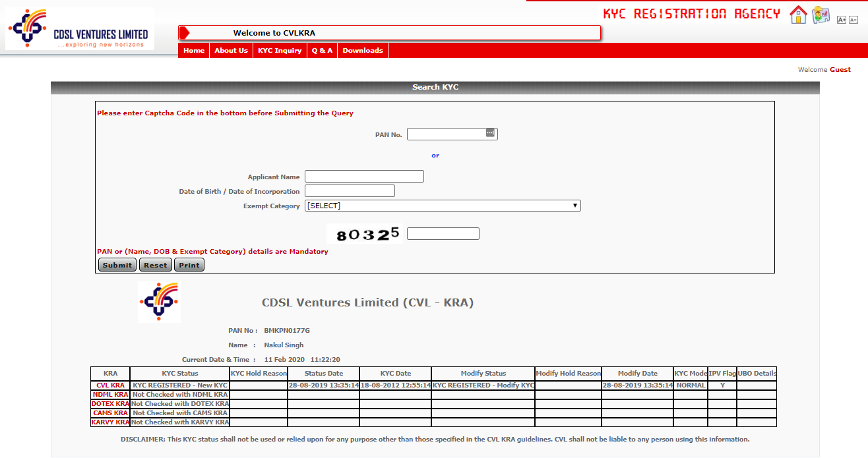Click the user map icon beside home

point(821,15)
